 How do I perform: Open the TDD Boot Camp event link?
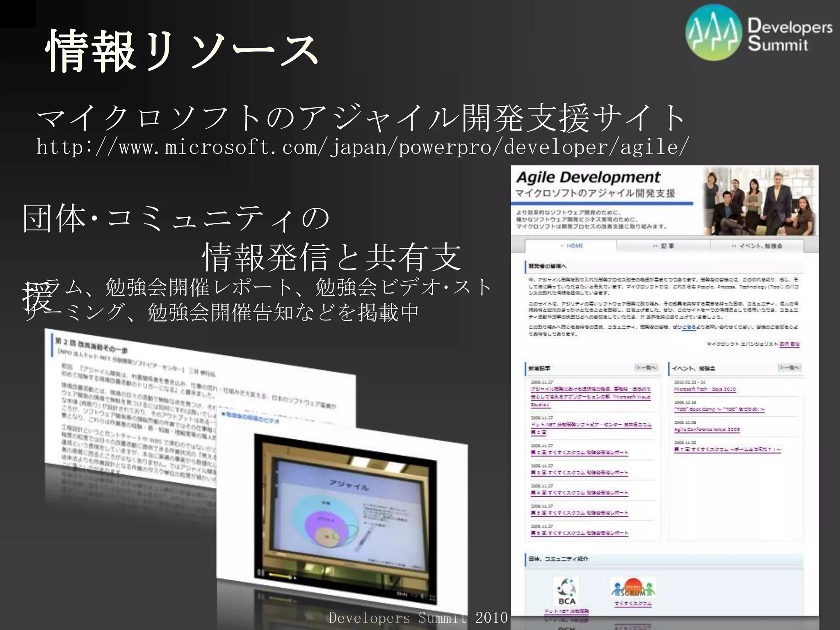(719, 409)
